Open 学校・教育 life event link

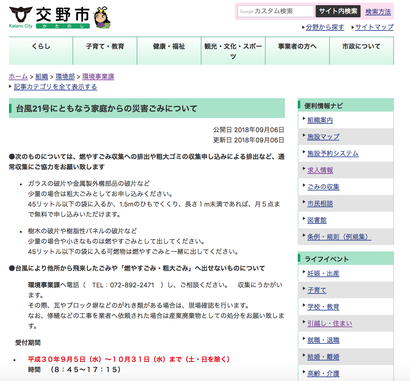[x=323, y=307]
